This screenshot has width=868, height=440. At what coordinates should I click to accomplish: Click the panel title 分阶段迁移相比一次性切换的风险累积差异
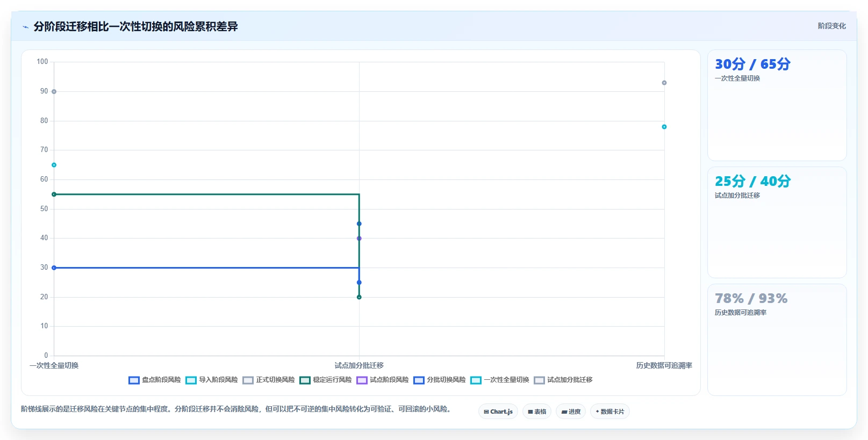pyautogui.click(x=135, y=26)
